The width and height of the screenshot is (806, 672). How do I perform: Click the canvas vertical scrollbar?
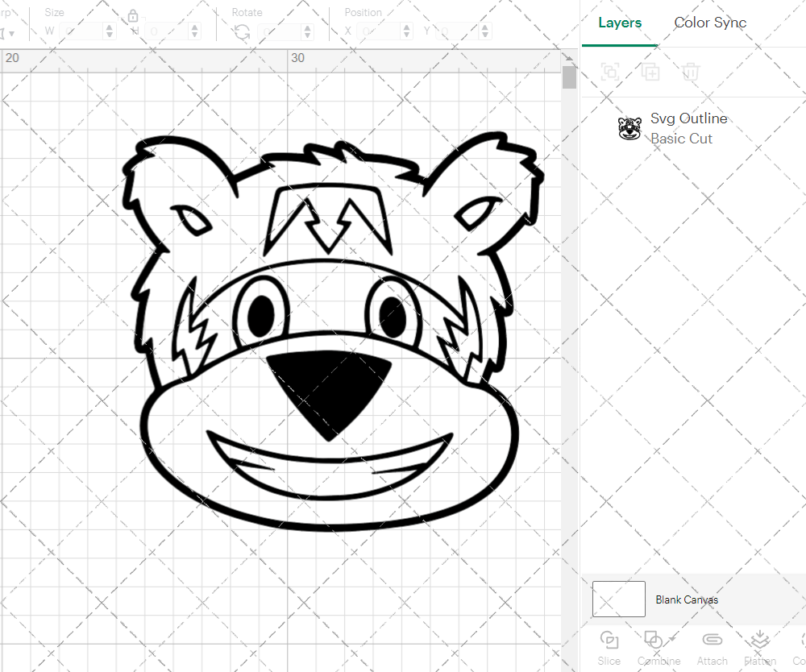569,77
